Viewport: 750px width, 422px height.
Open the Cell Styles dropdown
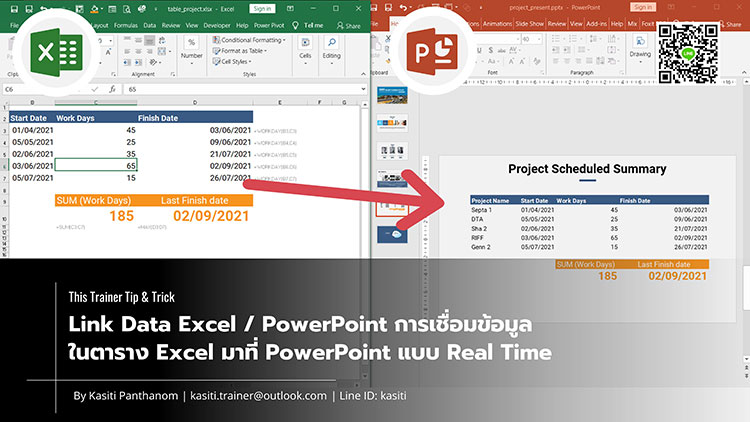[232, 61]
